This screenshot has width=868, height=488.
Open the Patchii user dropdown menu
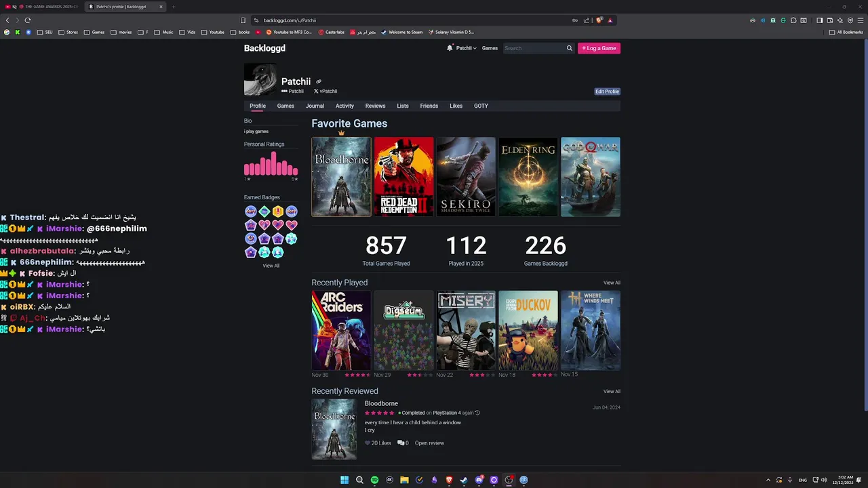pos(466,48)
